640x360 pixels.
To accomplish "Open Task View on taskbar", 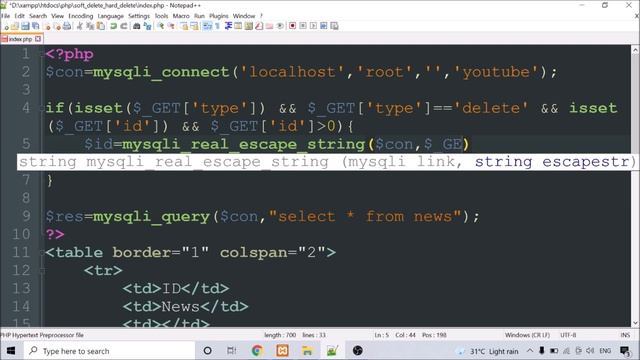I will (x=231, y=351).
